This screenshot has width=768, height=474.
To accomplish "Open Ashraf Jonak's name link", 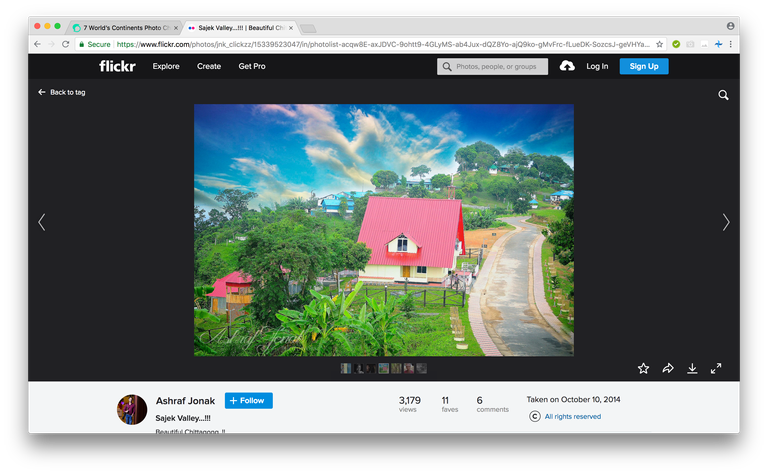I will tap(185, 401).
